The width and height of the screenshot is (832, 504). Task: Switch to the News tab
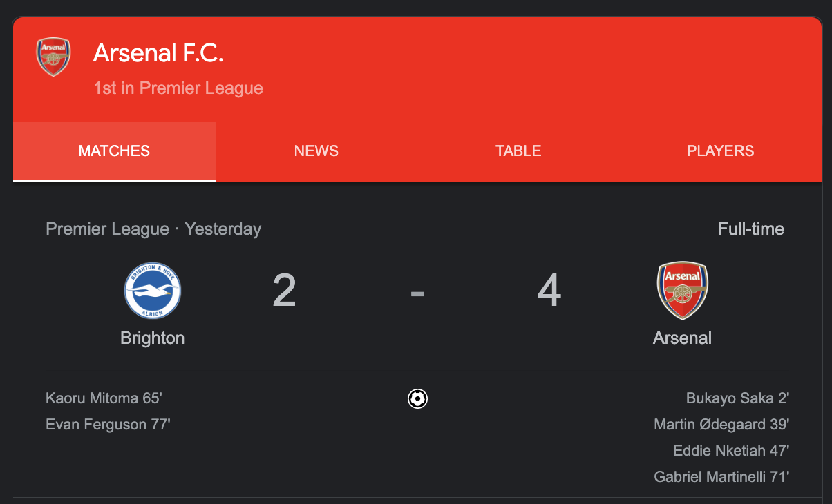click(316, 151)
